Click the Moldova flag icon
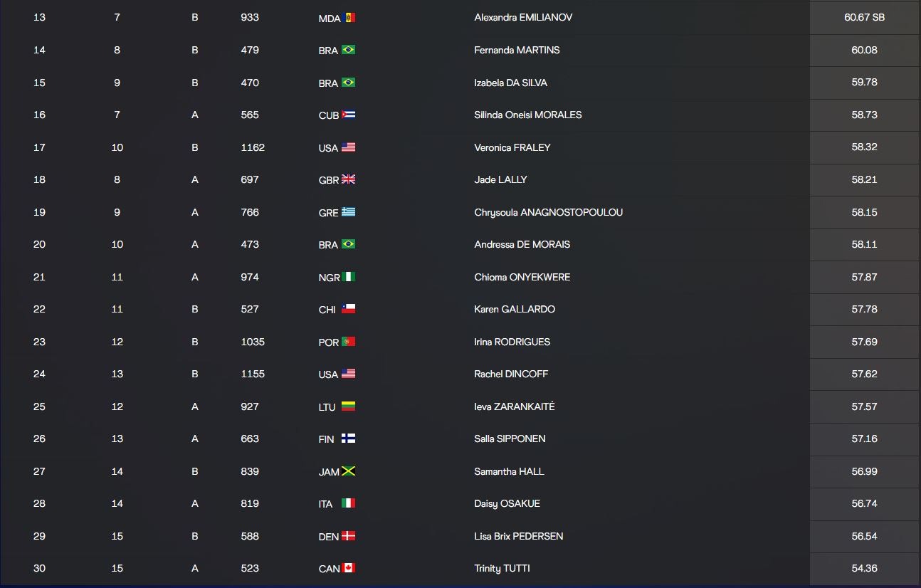The width and height of the screenshot is (921, 588). [349, 17]
